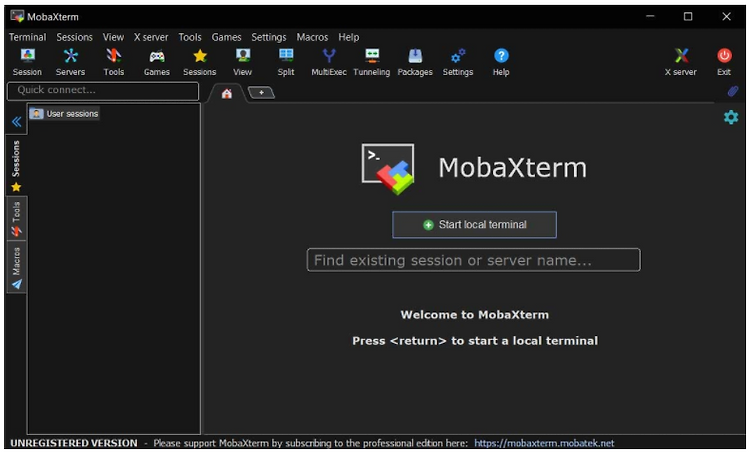750x453 pixels.
Task: Open the Games menu
Action: coord(226,37)
